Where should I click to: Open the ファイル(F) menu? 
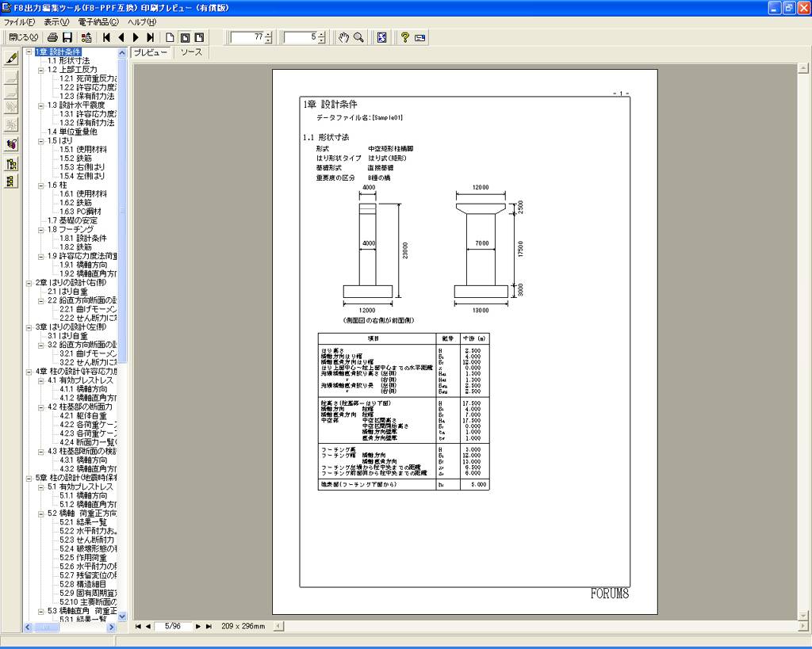pyautogui.click(x=20, y=22)
